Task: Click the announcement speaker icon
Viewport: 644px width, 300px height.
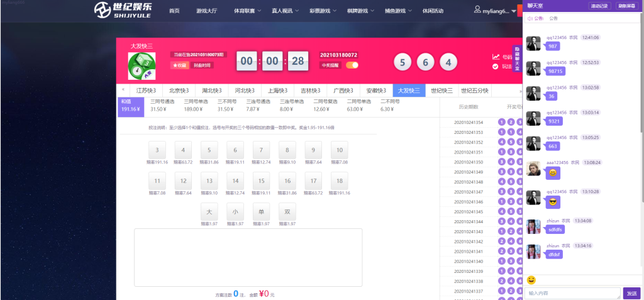Action: coord(530,18)
